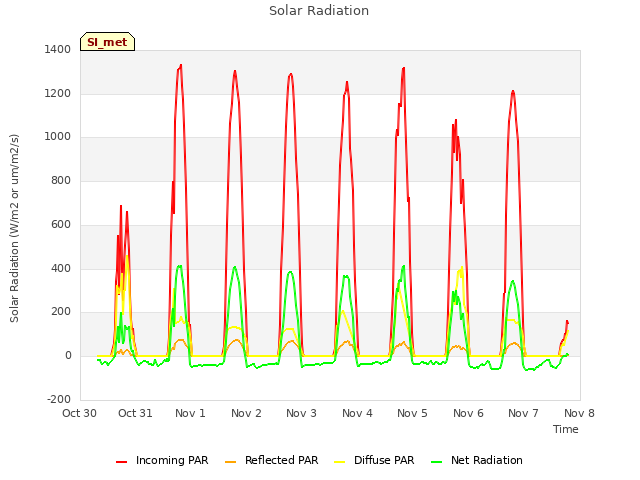Click the Nov 5 x-axis tick label

[x=412, y=413]
